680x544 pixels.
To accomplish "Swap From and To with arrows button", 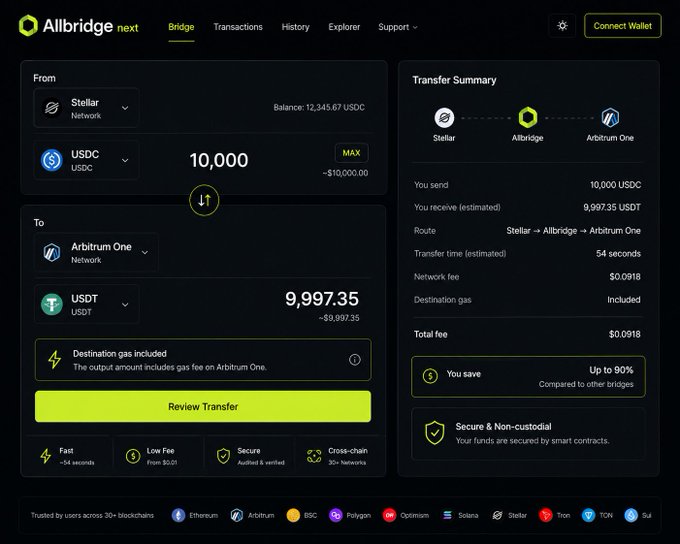I will (x=204, y=200).
